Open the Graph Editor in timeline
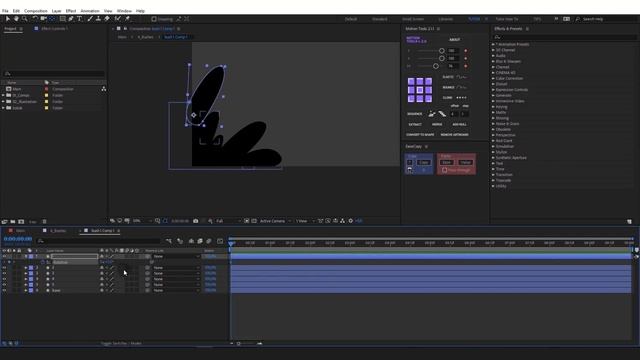Image resolution: width=640 pixels, height=360 pixels. [220, 241]
